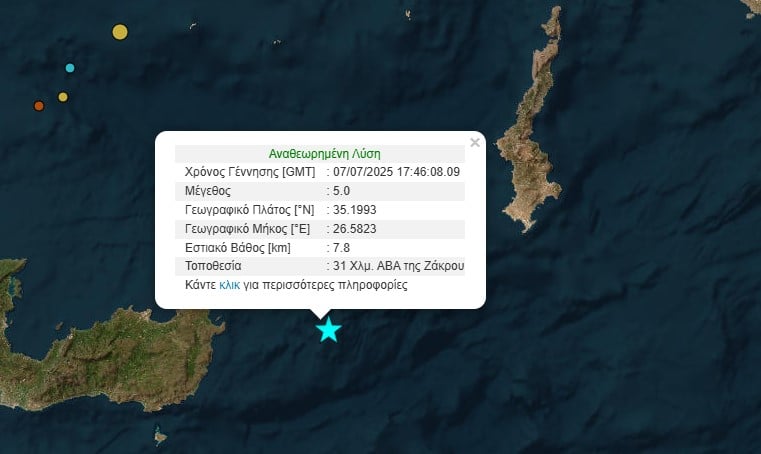Click the small yellow earthquake marker
Screen dimensions: 761x454
tap(63, 97)
